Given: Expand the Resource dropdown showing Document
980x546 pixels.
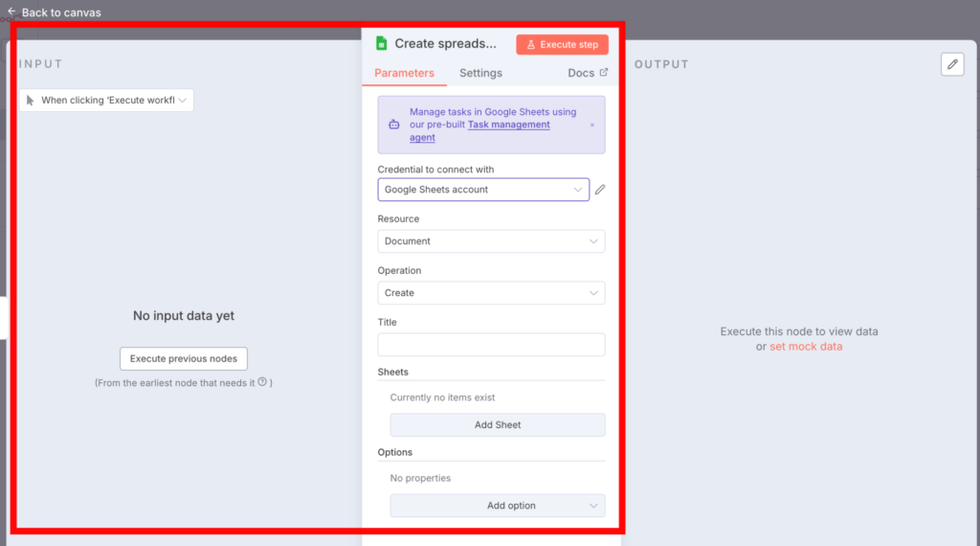Looking at the screenshot, I should tap(491, 241).
